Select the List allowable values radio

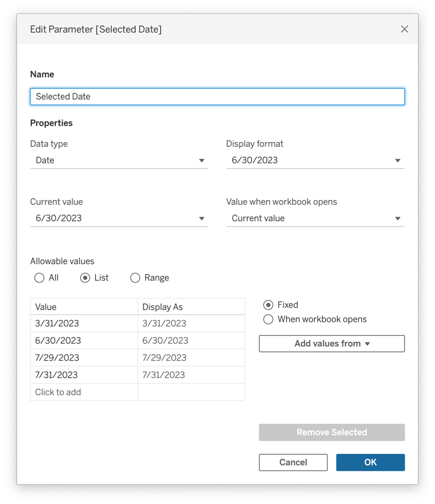coord(85,278)
